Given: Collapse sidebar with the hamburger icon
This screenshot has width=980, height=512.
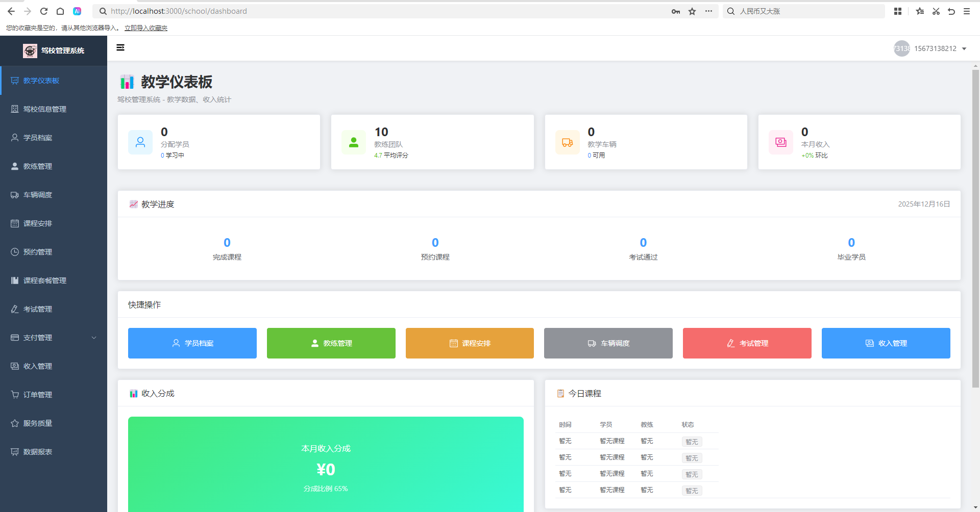Looking at the screenshot, I should tap(120, 47).
